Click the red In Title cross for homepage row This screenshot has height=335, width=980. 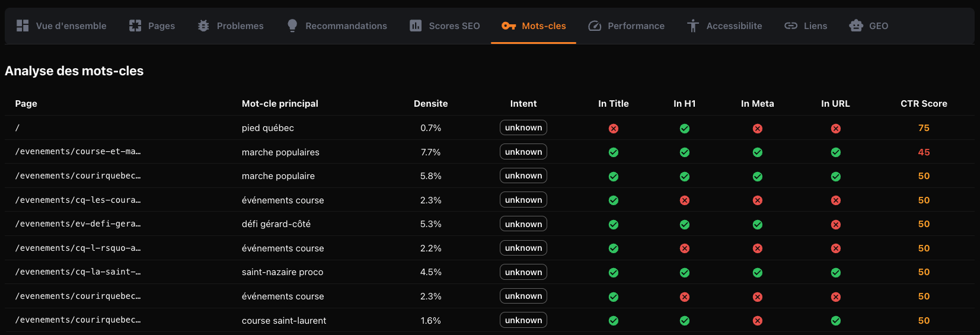pyautogui.click(x=614, y=129)
